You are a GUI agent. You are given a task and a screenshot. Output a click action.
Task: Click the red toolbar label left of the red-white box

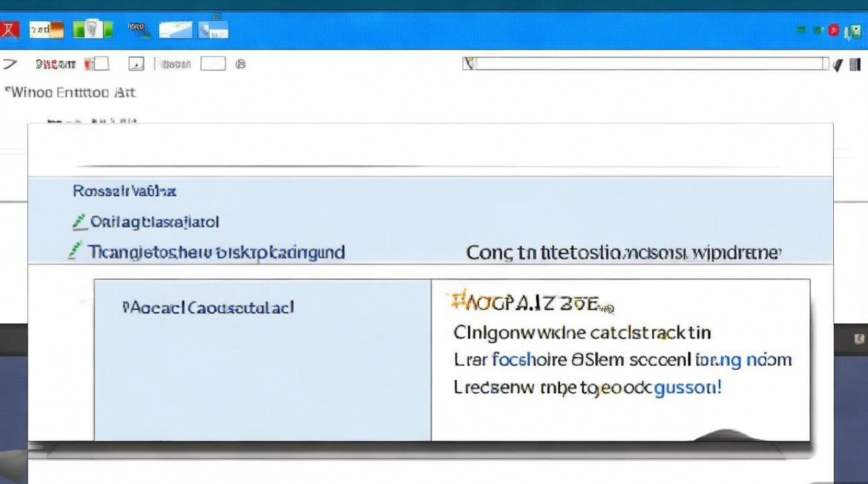[x=56, y=64]
